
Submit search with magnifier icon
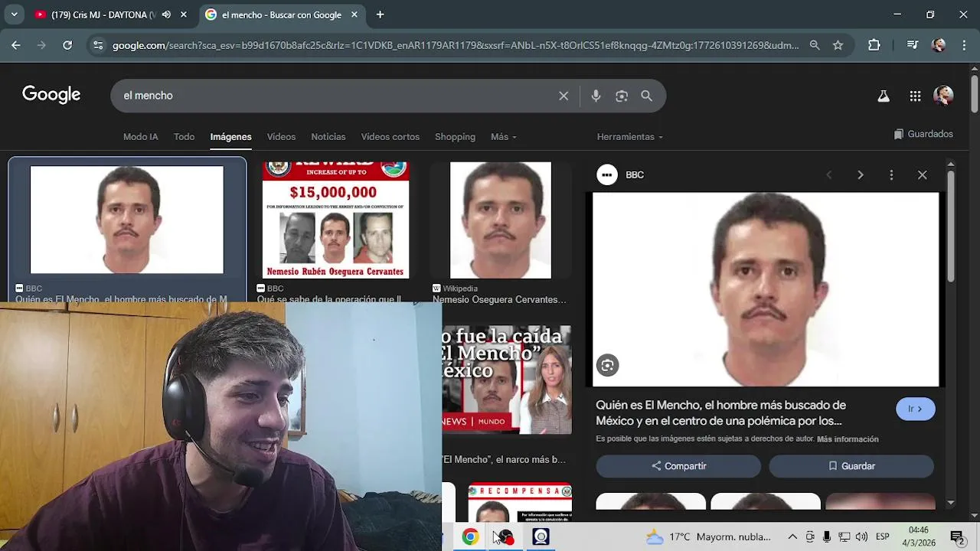coord(647,96)
